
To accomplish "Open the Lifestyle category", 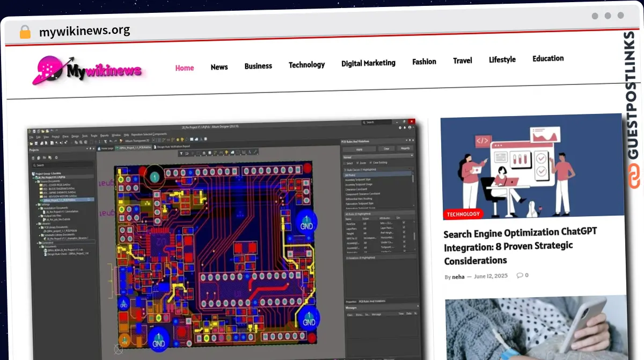I will click(x=502, y=60).
